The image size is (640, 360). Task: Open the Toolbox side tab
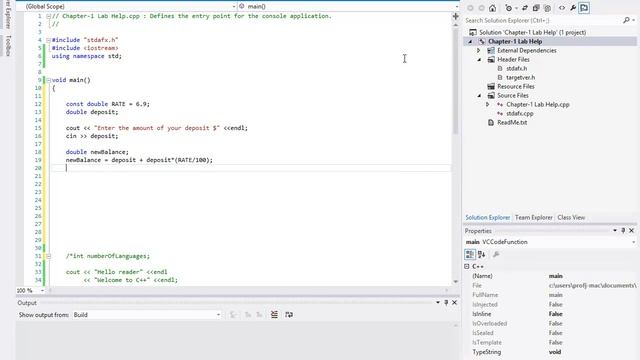(x=8, y=45)
